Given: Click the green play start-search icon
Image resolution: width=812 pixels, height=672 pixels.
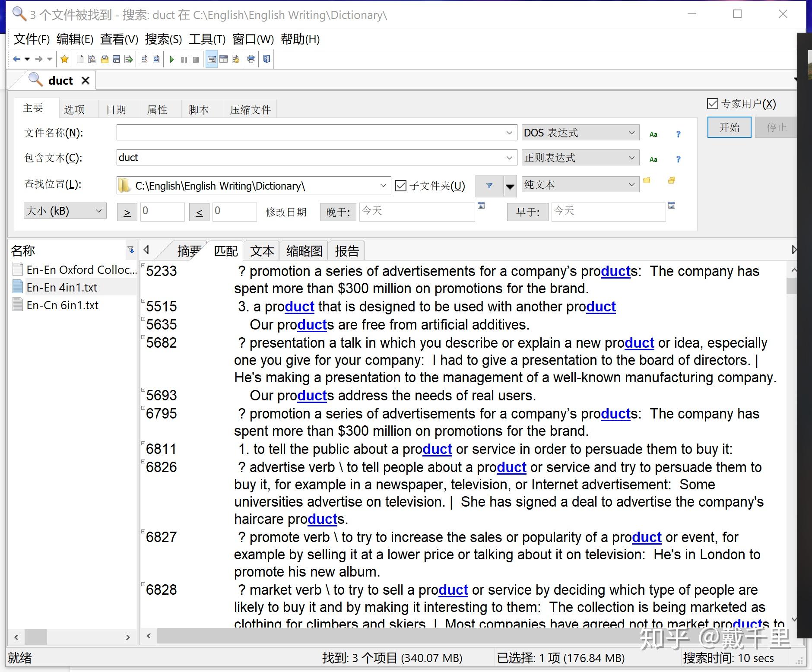Looking at the screenshot, I should (172, 60).
